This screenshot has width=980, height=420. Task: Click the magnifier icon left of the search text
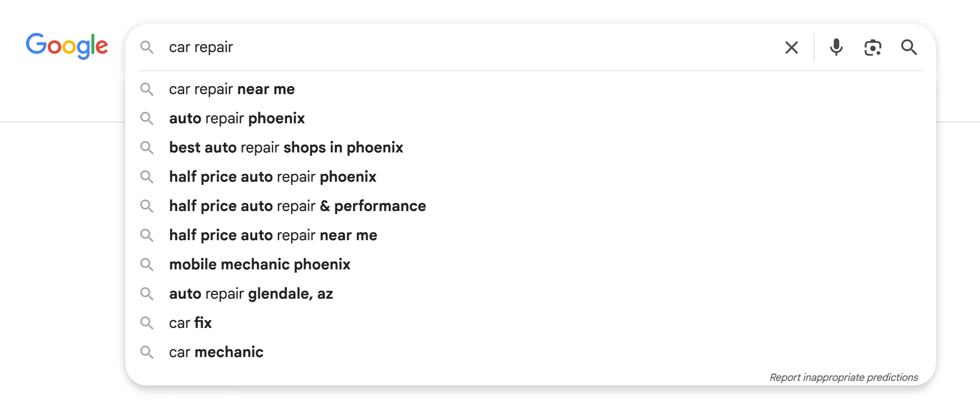(x=147, y=47)
